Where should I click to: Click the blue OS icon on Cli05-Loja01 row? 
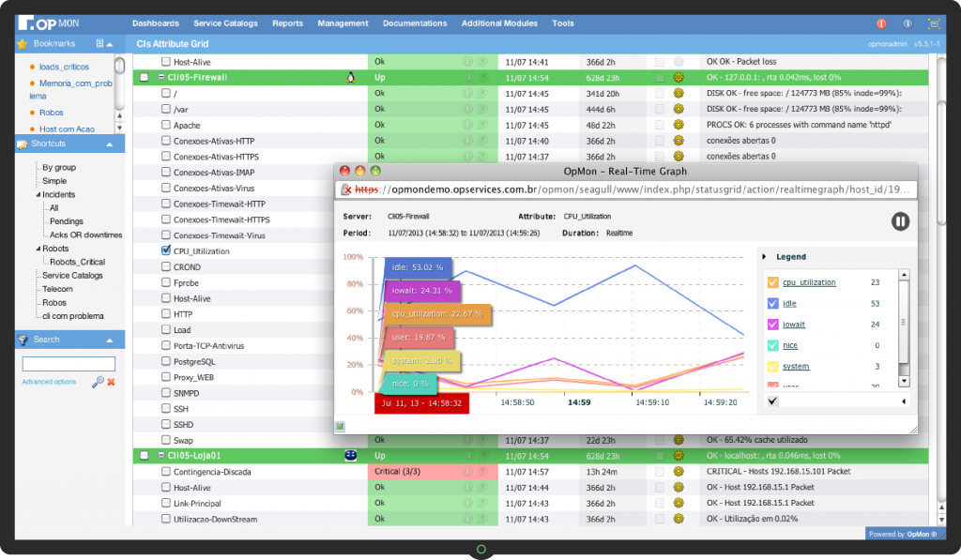(351, 455)
